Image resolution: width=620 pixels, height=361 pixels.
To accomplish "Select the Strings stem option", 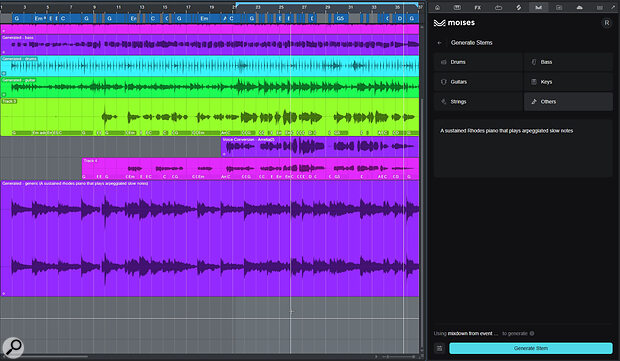I will [x=478, y=102].
